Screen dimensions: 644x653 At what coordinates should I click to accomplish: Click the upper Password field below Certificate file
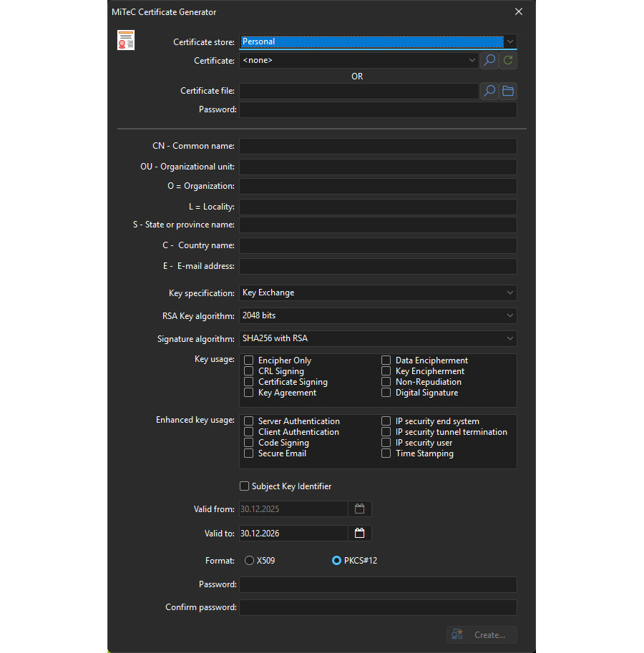point(379,110)
